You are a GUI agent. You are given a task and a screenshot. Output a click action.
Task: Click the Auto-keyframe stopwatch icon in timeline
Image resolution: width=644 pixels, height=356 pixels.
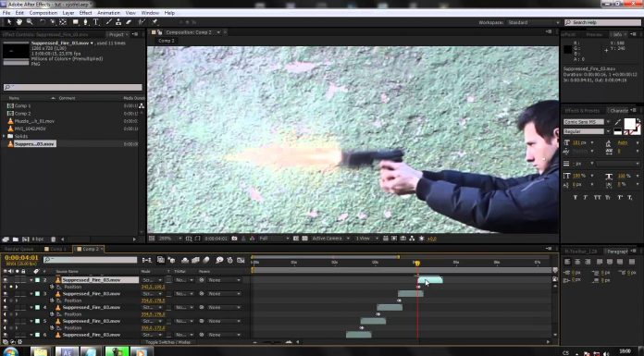click(230, 260)
